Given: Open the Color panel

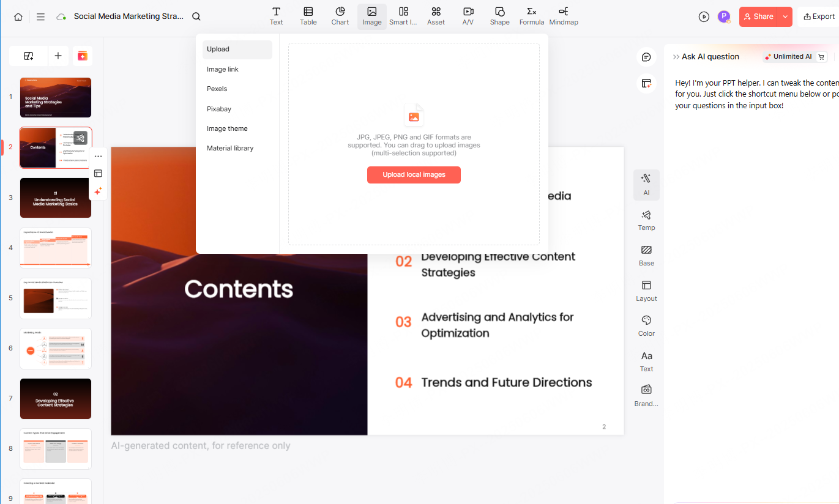Looking at the screenshot, I should coord(646,325).
